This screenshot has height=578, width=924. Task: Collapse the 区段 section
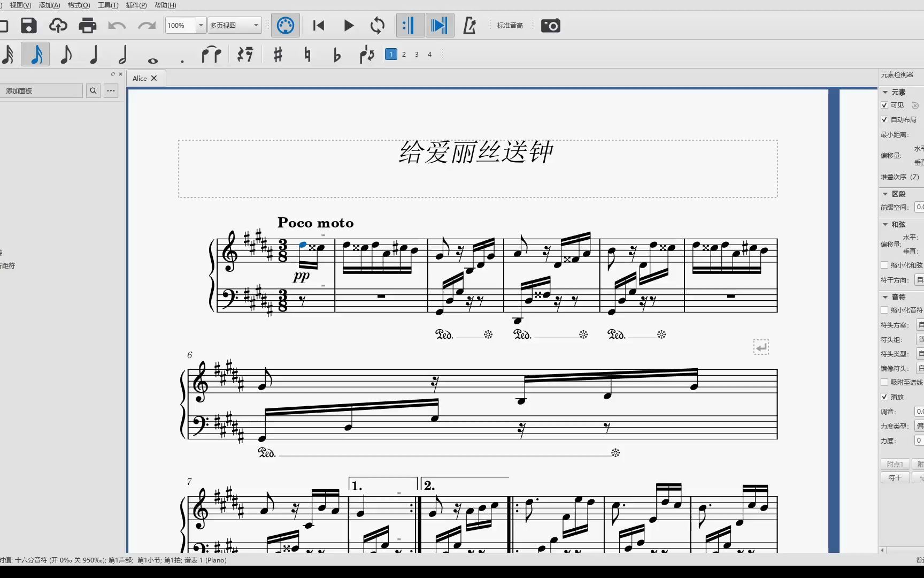pos(885,194)
